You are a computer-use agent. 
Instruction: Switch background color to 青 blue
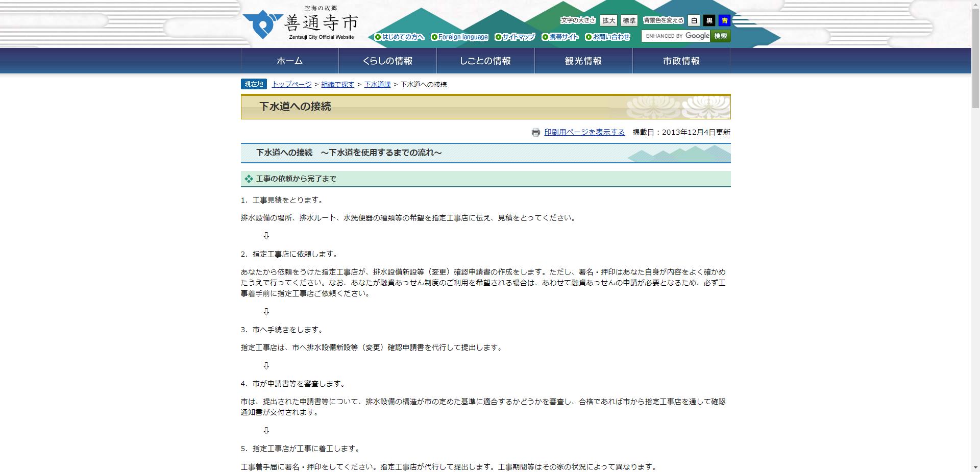click(x=724, y=20)
